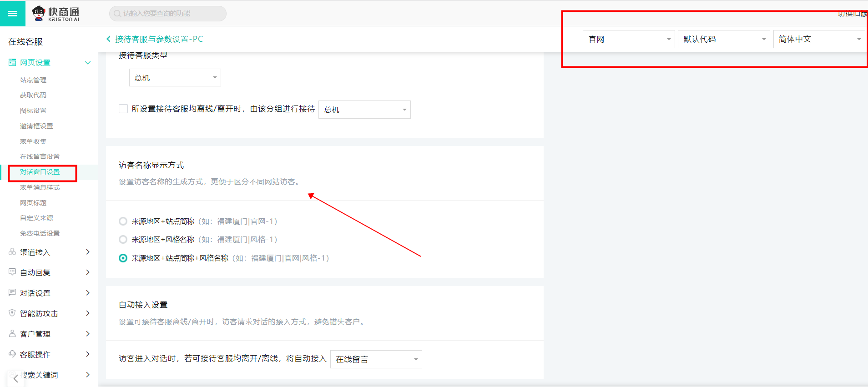Open the 在线留言 auto-access dropdown
Viewport: 868px width, 387px height.
[x=376, y=359]
